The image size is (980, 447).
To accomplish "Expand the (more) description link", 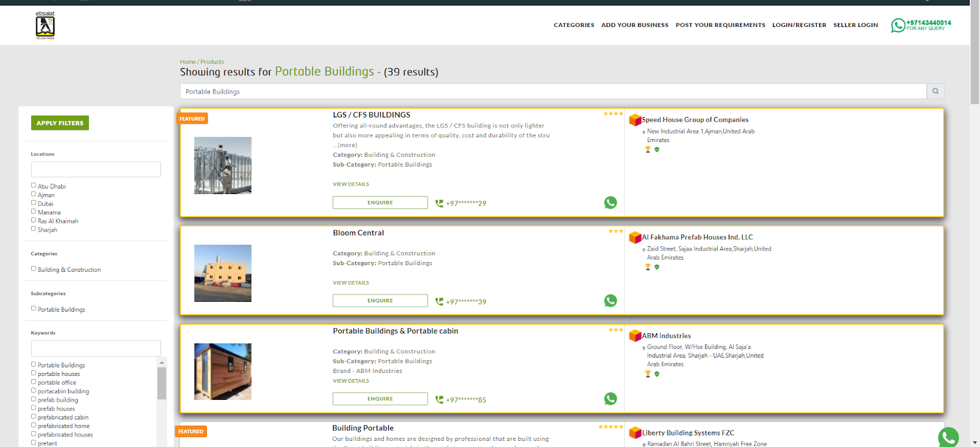I will pyautogui.click(x=347, y=145).
